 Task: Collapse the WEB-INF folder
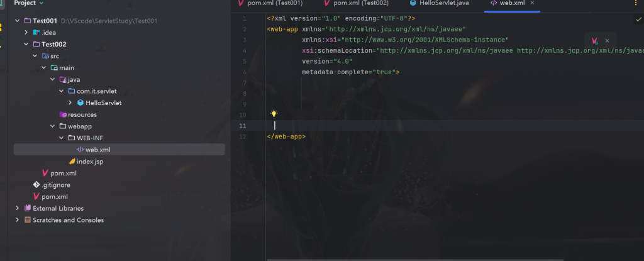[61, 138]
